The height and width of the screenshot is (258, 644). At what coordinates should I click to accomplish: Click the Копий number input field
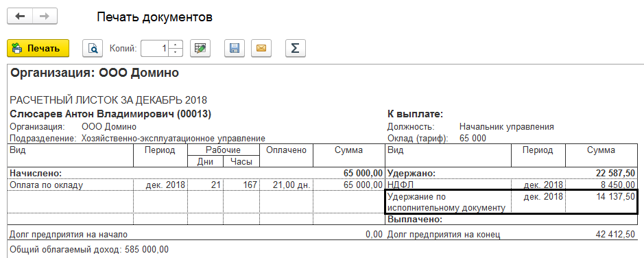[155, 49]
